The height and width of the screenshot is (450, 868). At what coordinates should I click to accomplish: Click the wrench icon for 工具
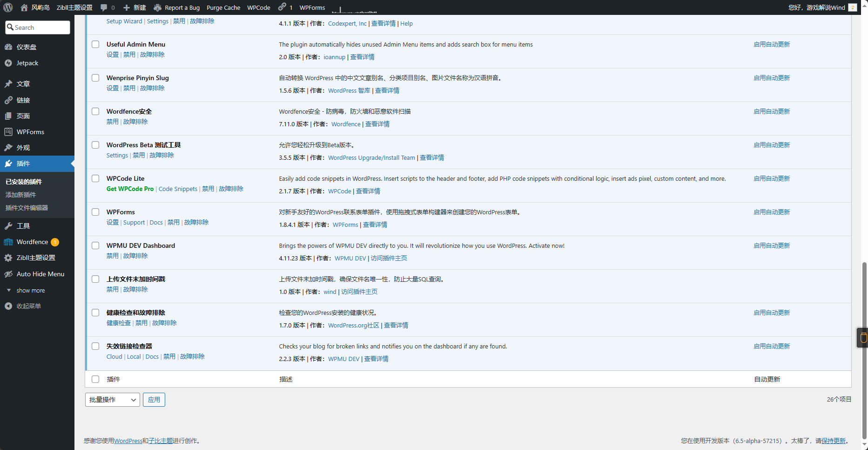tap(8, 226)
